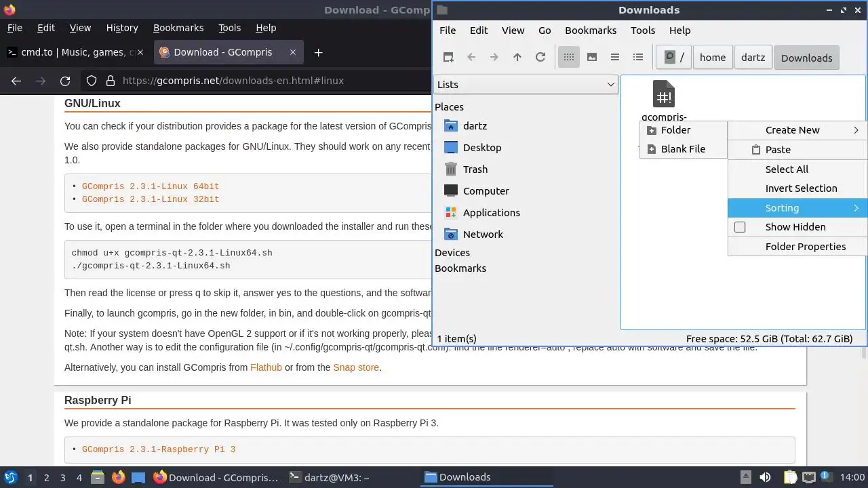
Task: Launch file manager from taskbar quick launch
Action: 97,477
